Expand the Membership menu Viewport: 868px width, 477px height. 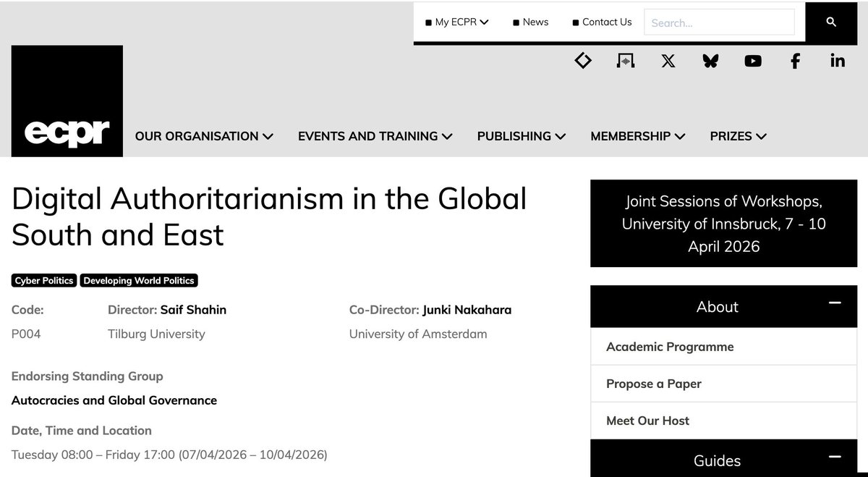638,136
